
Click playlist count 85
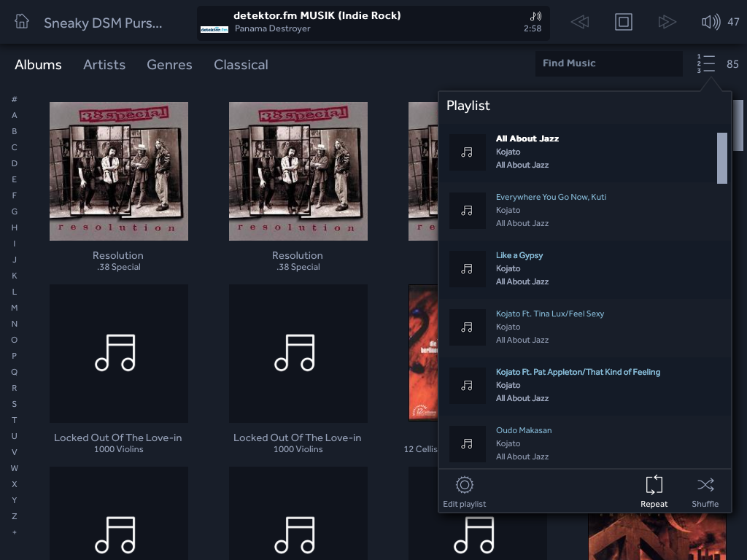pos(732,64)
